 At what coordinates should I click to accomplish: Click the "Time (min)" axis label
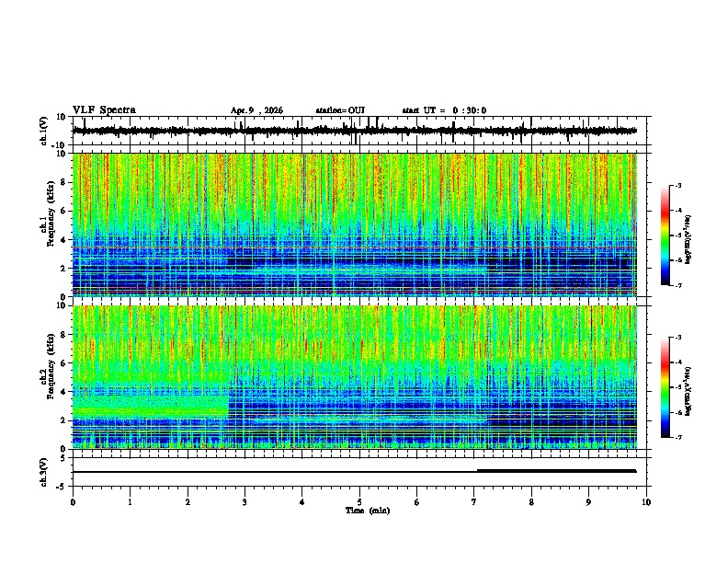click(x=368, y=511)
